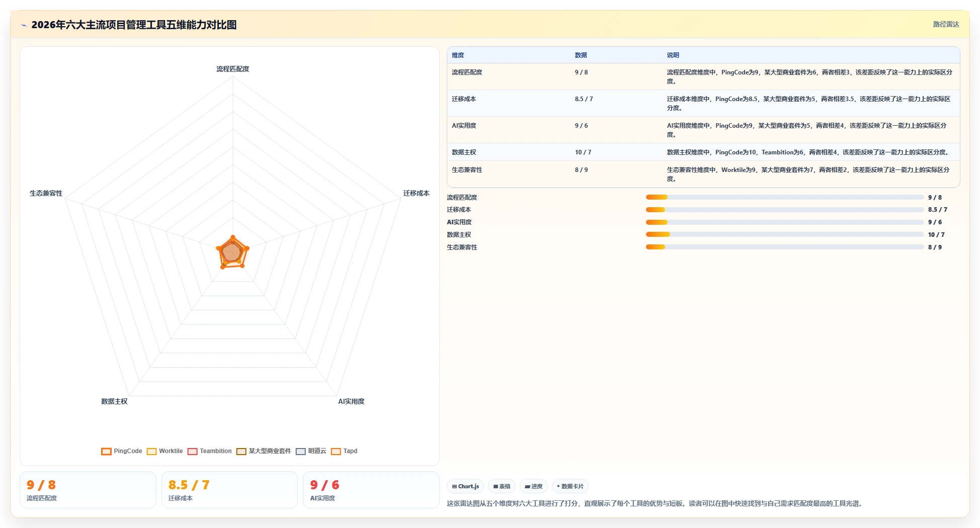
Task: Click the 生态兼容性 axis label on the radar
Action: (46, 193)
